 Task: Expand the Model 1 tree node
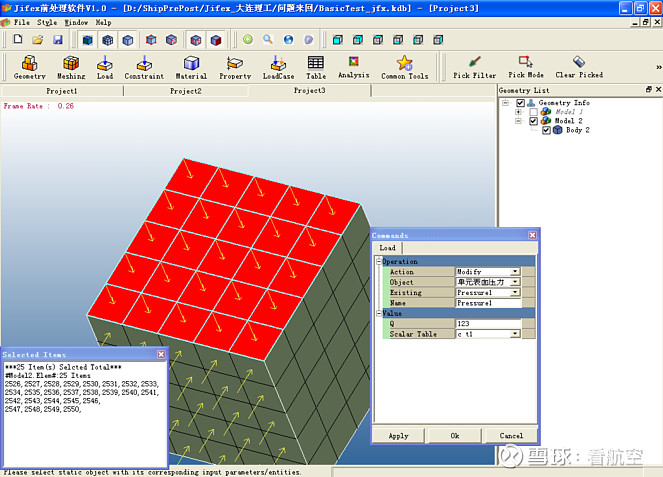[x=518, y=112]
